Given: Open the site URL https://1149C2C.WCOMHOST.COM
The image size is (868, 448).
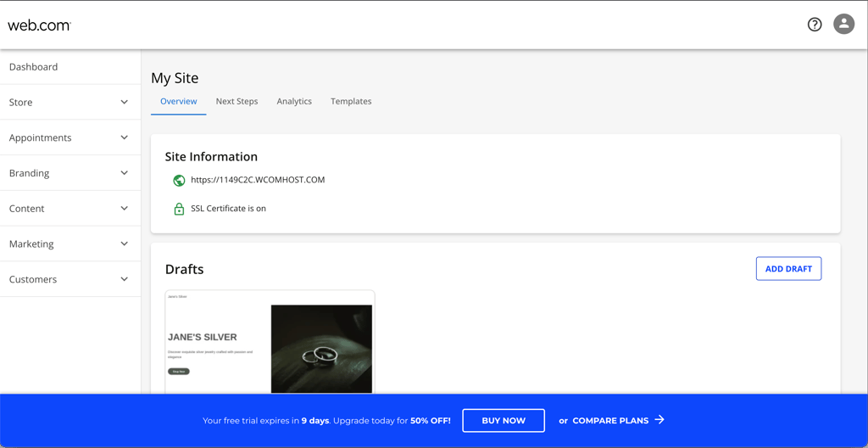Looking at the screenshot, I should click(258, 180).
